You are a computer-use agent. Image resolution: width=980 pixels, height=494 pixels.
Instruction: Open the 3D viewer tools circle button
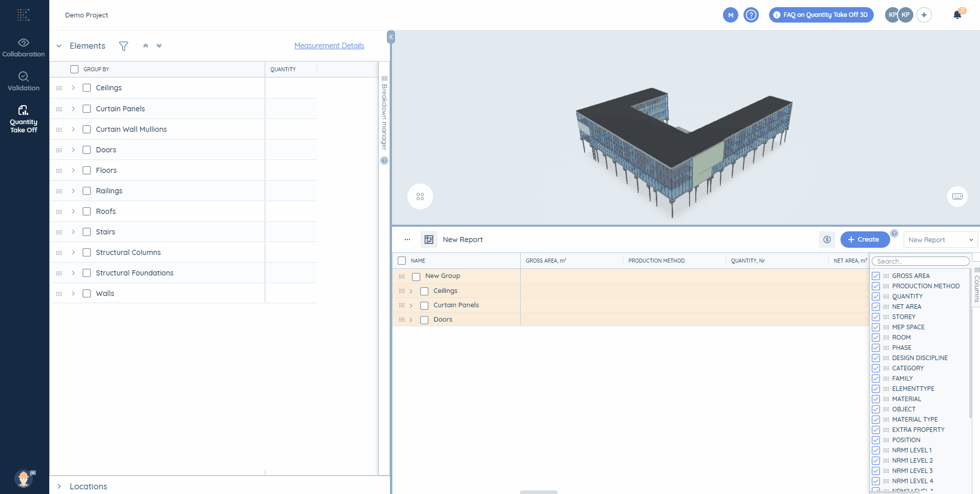420,196
